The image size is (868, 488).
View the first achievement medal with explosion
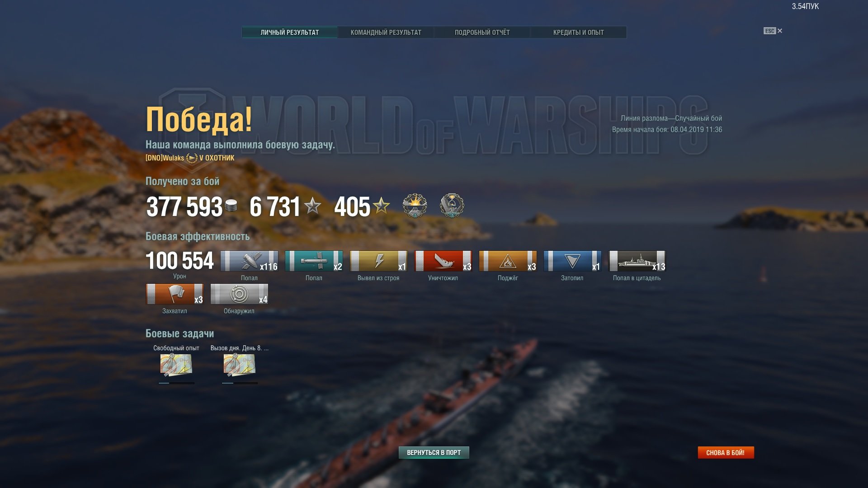click(x=415, y=206)
